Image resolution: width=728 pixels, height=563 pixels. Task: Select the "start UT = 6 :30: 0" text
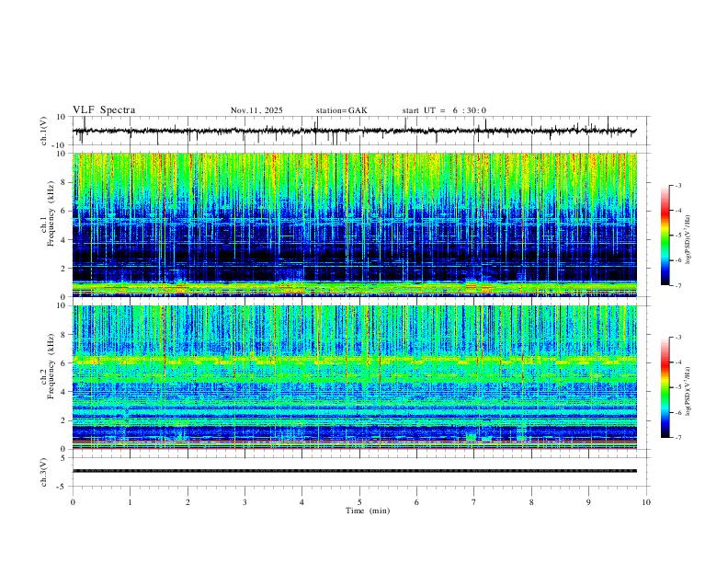[444, 110]
